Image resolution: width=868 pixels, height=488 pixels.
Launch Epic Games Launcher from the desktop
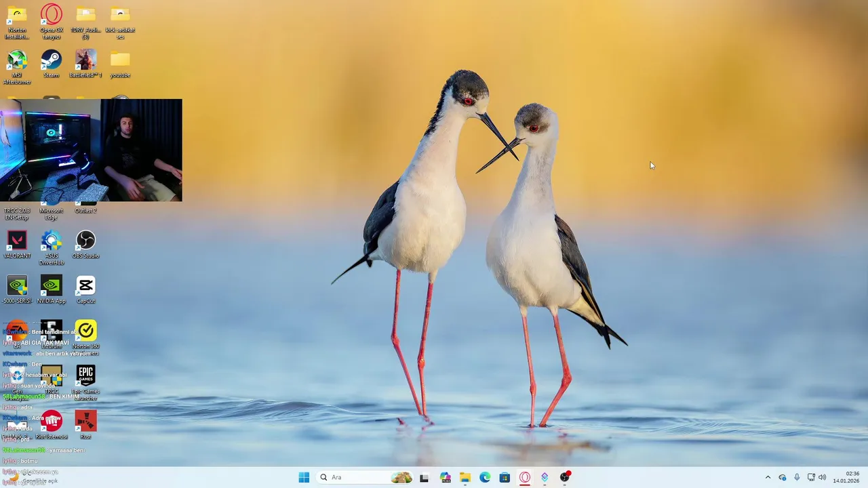click(x=85, y=384)
